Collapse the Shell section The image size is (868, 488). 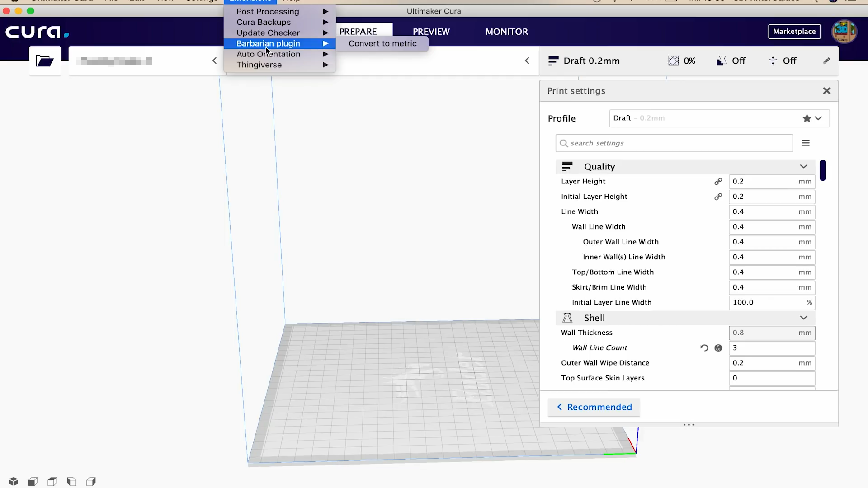click(x=803, y=318)
